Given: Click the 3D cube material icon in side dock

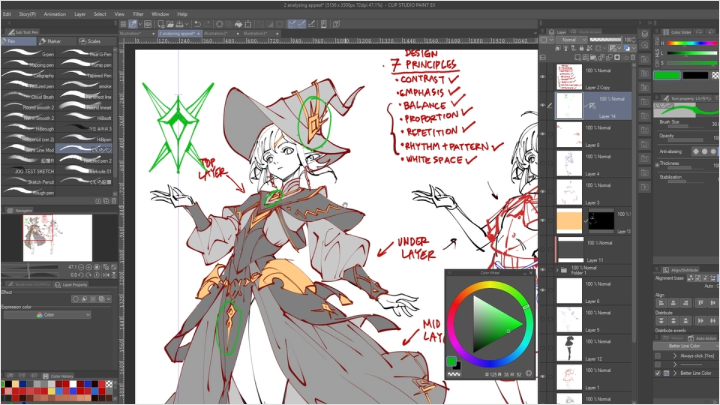Looking at the screenshot, I should click(645, 34).
